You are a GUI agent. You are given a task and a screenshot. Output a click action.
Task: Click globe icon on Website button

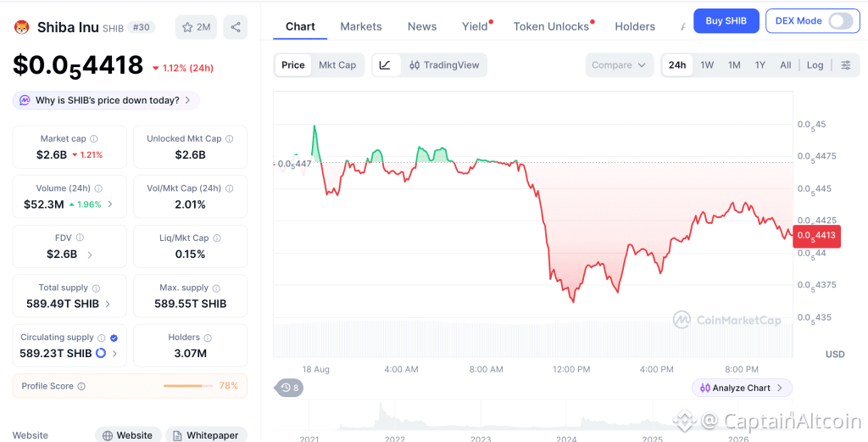click(108, 436)
